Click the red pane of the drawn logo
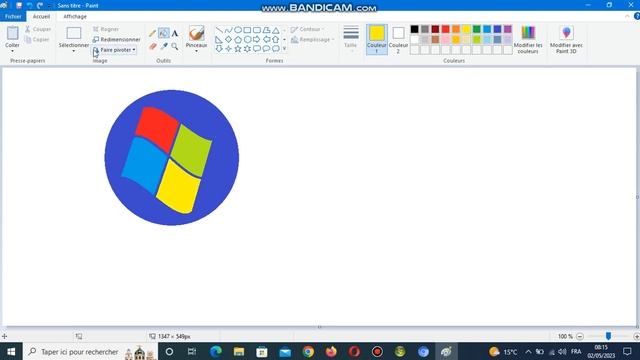This screenshot has height=360, width=640. click(x=156, y=129)
